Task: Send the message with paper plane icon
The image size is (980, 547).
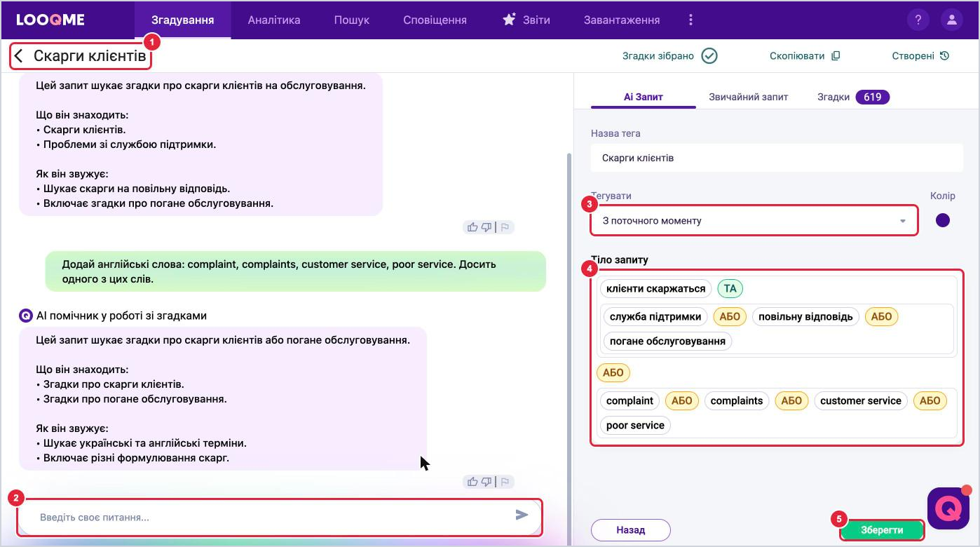Action: tap(522, 515)
